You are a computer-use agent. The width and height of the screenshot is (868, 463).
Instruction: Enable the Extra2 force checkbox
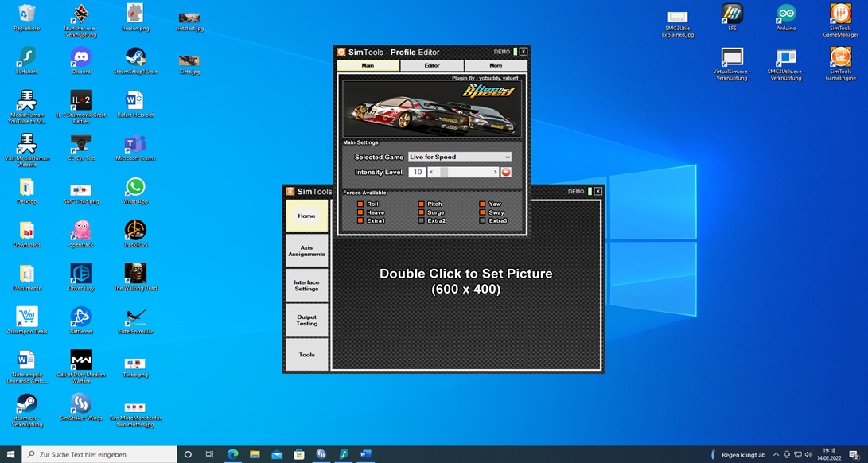click(421, 221)
